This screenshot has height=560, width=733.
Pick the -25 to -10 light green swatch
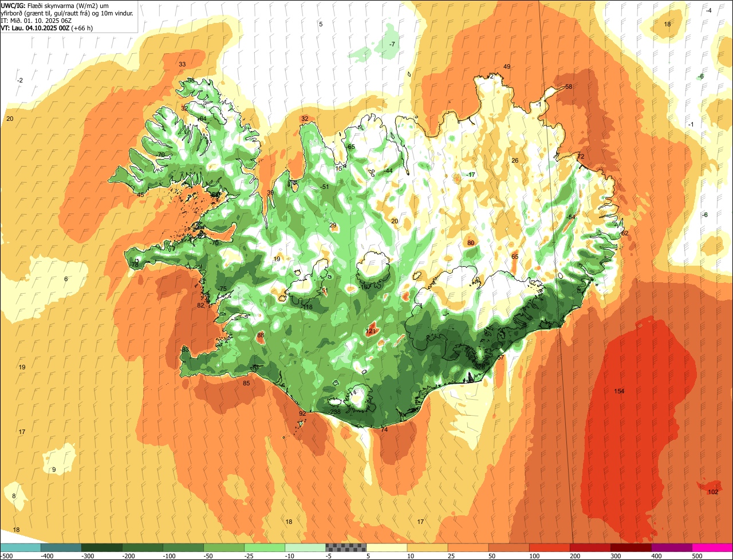pos(265,547)
